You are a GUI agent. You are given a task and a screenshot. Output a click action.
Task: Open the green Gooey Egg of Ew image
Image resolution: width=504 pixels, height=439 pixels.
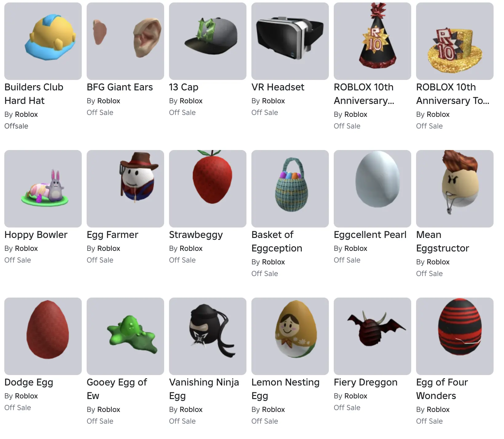[125, 336]
